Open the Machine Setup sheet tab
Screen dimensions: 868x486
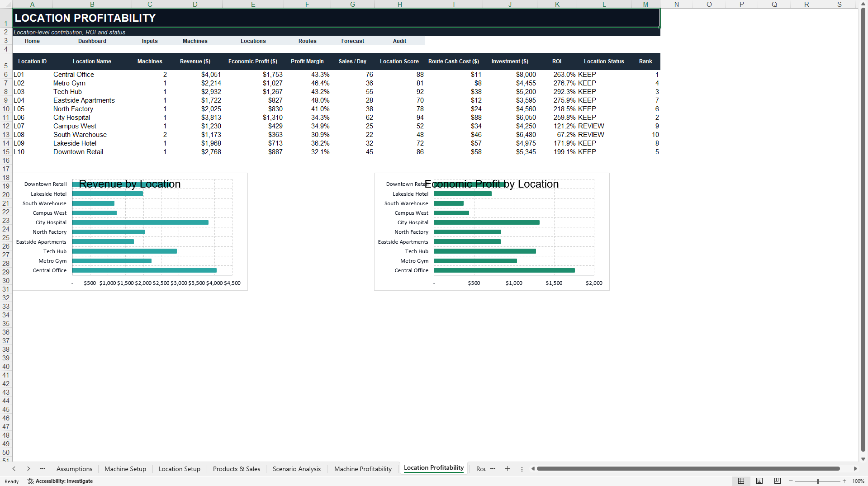(x=125, y=469)
